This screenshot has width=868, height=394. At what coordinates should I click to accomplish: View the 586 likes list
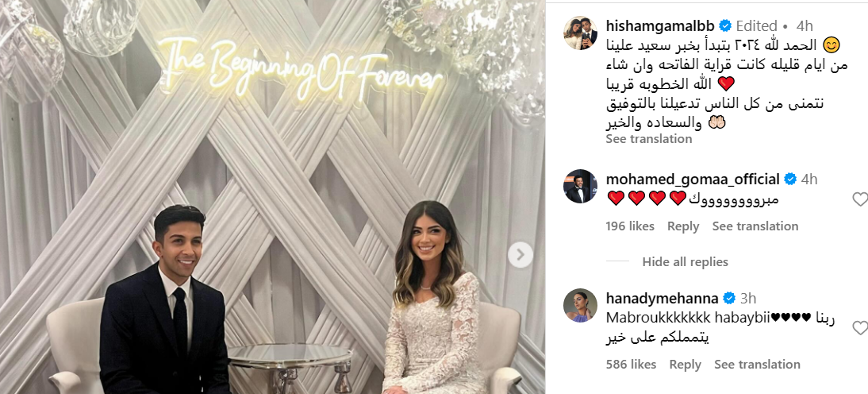pyautogui.click(x=631, y=364)
